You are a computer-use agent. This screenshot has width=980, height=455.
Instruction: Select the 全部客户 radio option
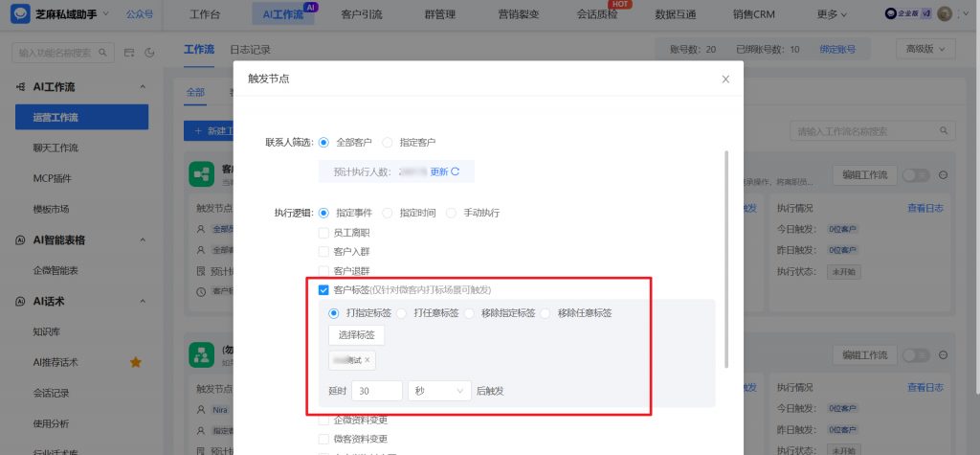323,142
